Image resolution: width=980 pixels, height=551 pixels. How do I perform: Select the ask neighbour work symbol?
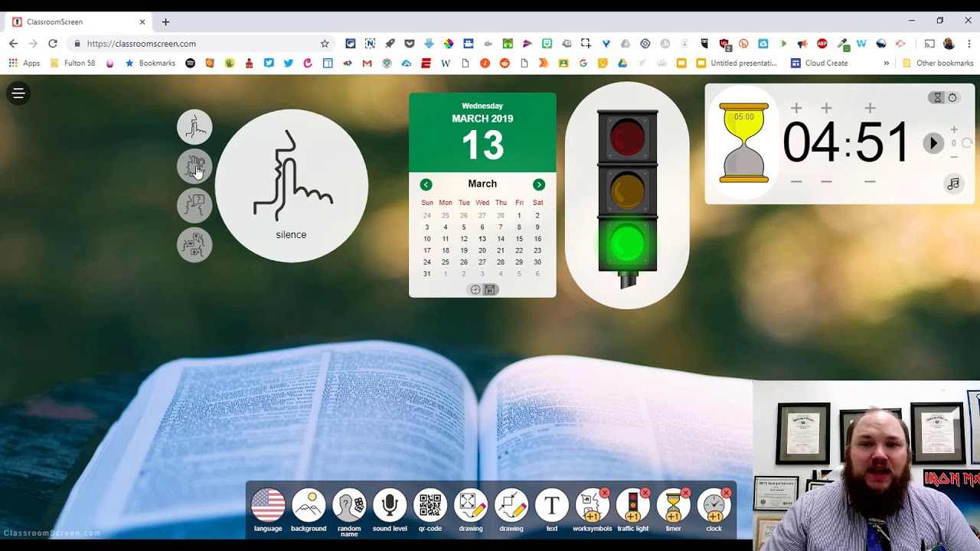tap(194, 205)
